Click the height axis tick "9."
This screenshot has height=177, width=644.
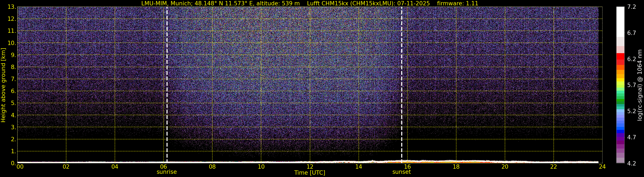[x=13, y=55]
